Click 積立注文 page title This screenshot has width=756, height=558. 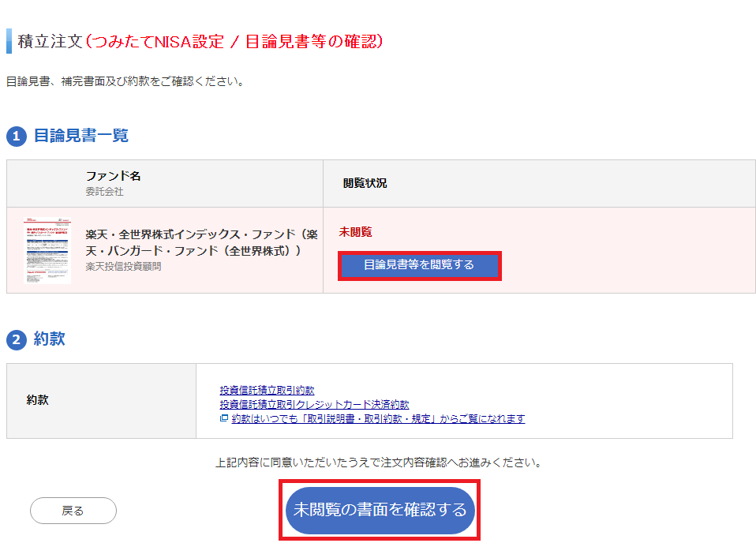pyautogui.click(x=51, y=42)
